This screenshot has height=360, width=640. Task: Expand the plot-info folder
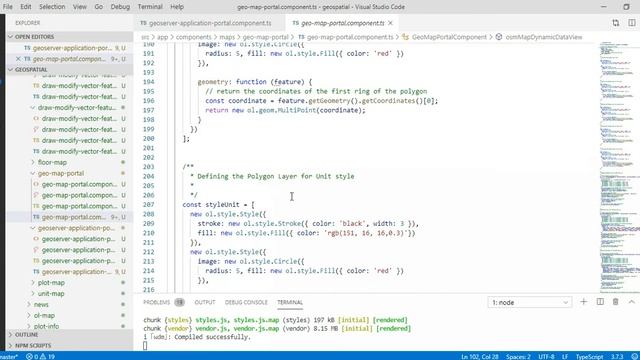46,327
